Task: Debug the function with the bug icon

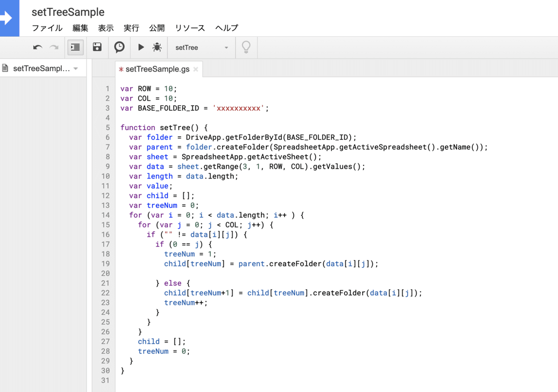Action: point(157,47)
